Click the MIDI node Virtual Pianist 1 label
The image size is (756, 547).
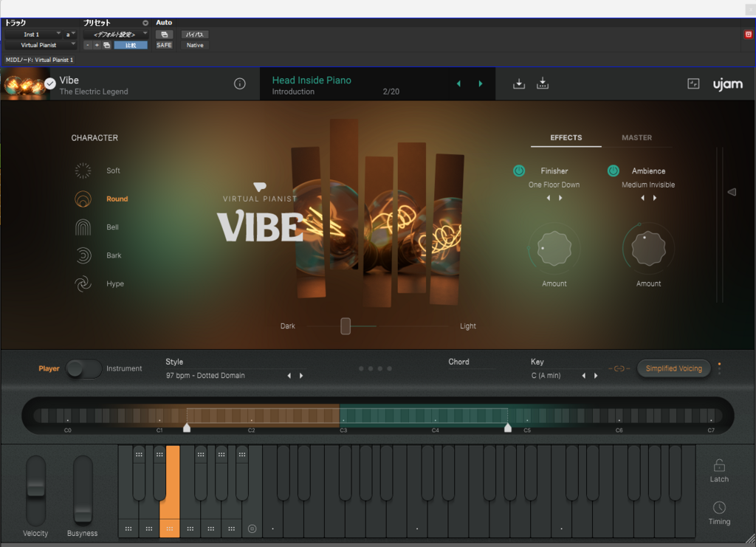[40, 60]
